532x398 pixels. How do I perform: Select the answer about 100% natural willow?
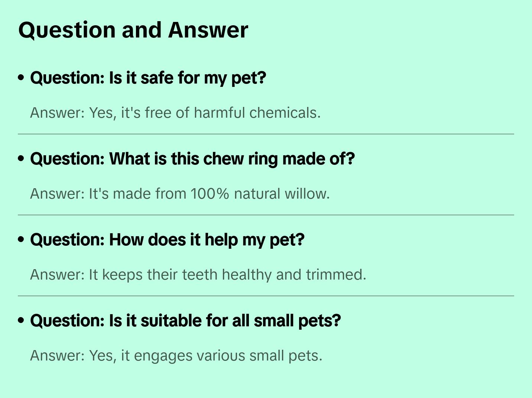[180, 194]
